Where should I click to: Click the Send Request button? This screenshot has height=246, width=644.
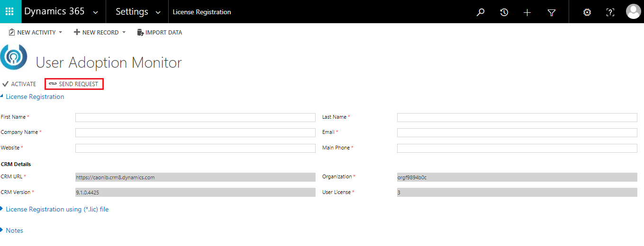click(x=74, y=84)
